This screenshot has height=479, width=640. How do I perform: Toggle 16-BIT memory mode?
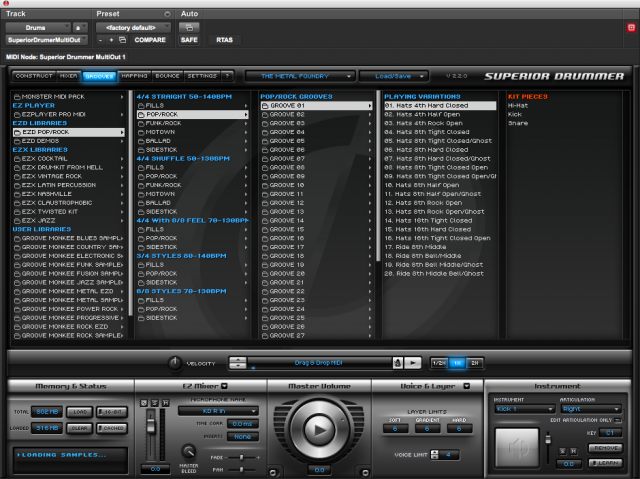coord(112,412)
